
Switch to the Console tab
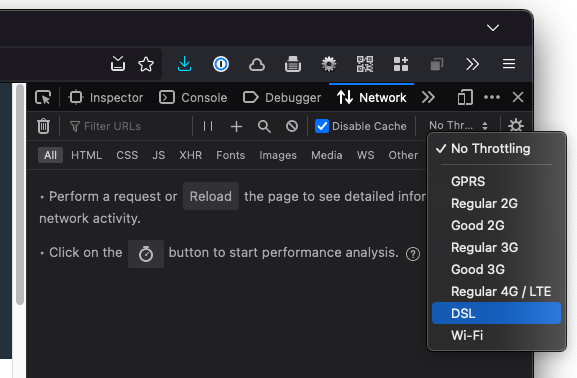coord(193,98)
